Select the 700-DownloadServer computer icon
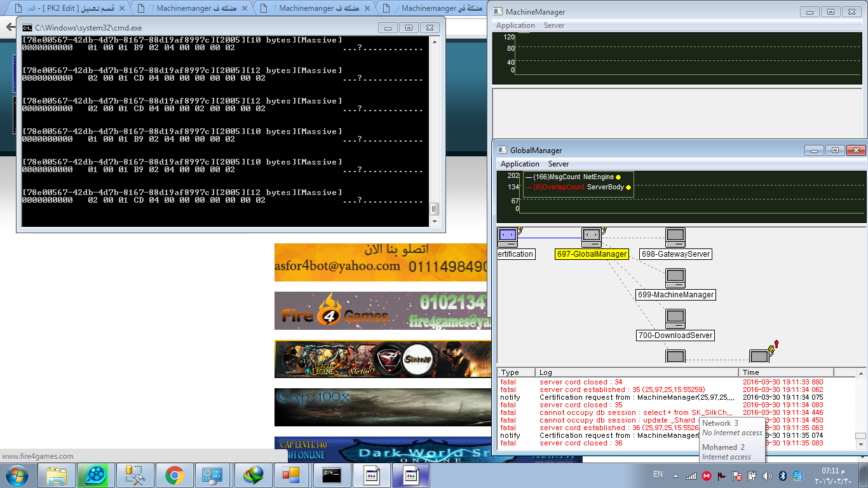 (x=675, y=319)
